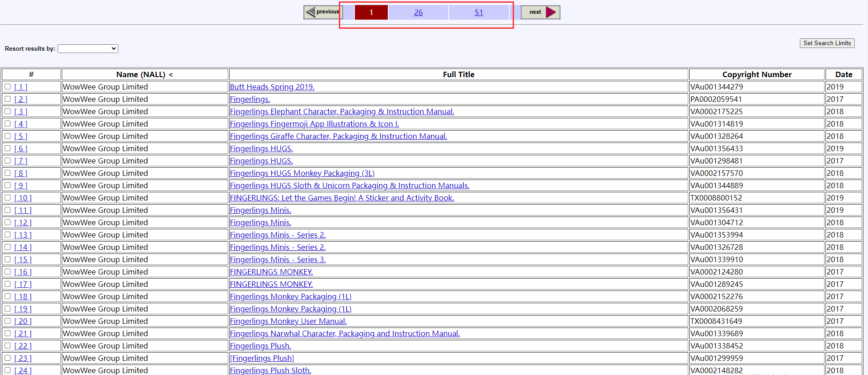Open record number link [ 4 ]
This screenshot has height=375, width=868.
pyautogui.click(x=21, y=124)
